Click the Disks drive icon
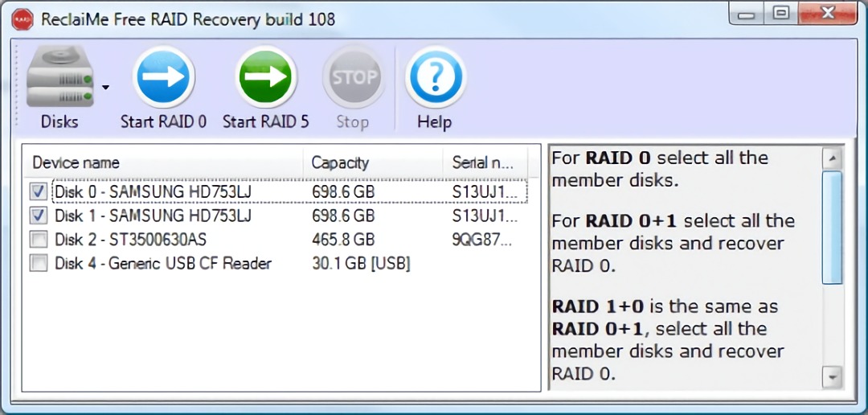868x415 pixels. click(x=59, y=80)
